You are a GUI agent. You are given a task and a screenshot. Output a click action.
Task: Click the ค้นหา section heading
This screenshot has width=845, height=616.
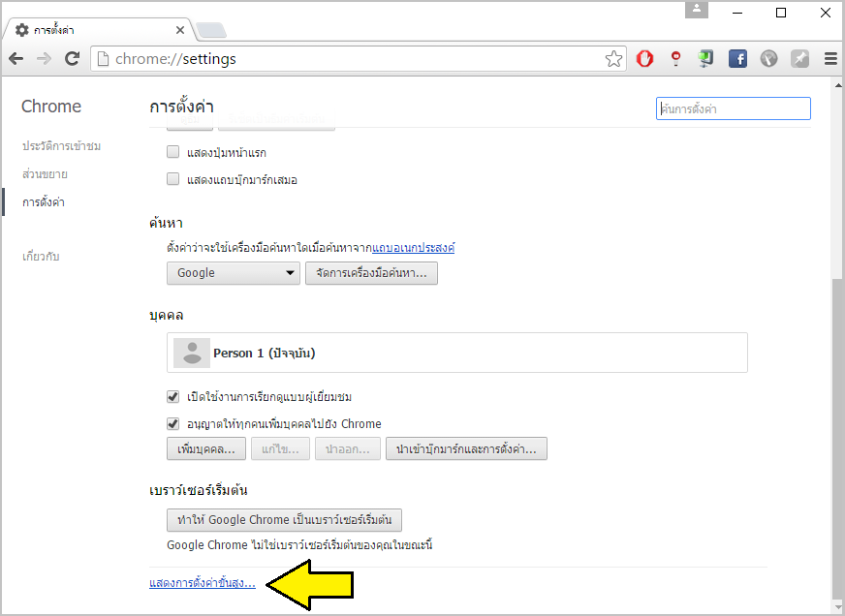click(166, 223)
